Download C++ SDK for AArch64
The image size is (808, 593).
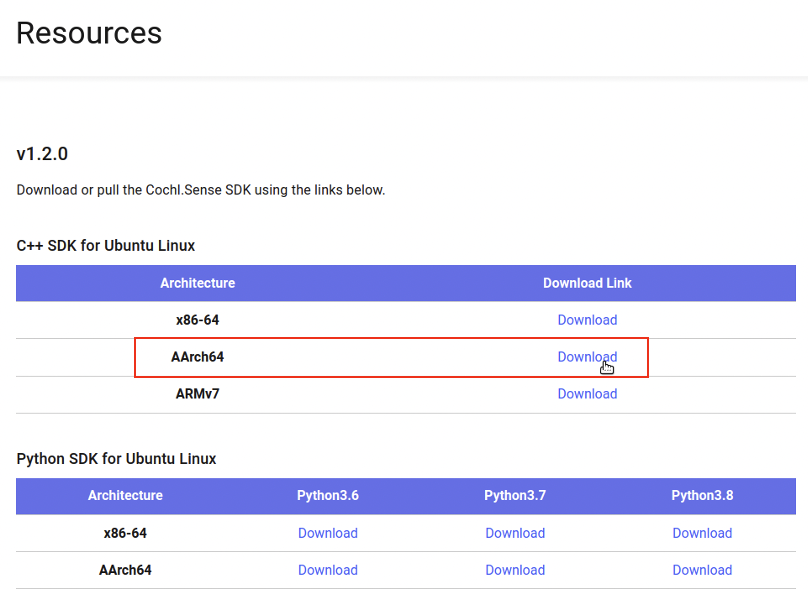point(587,357)
